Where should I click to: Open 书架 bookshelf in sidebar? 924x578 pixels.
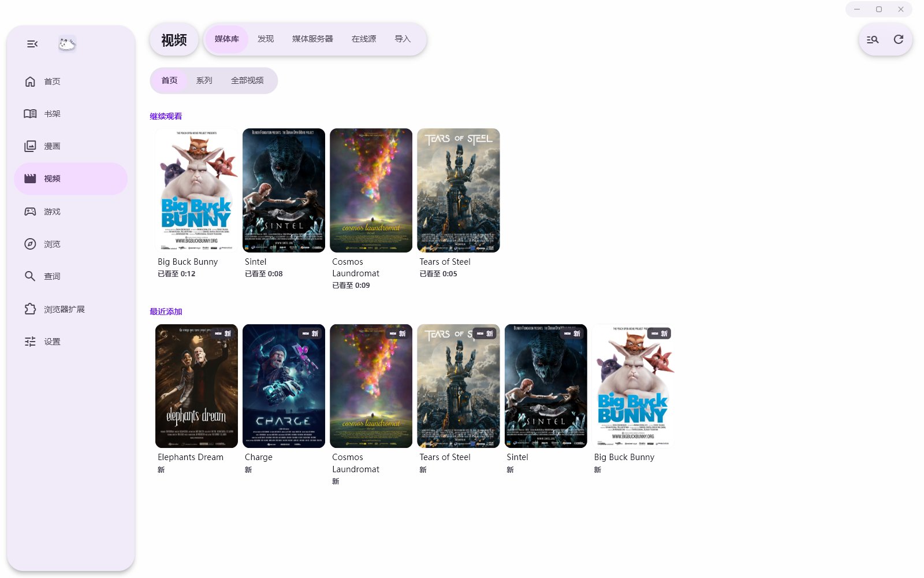coord(70,114)
